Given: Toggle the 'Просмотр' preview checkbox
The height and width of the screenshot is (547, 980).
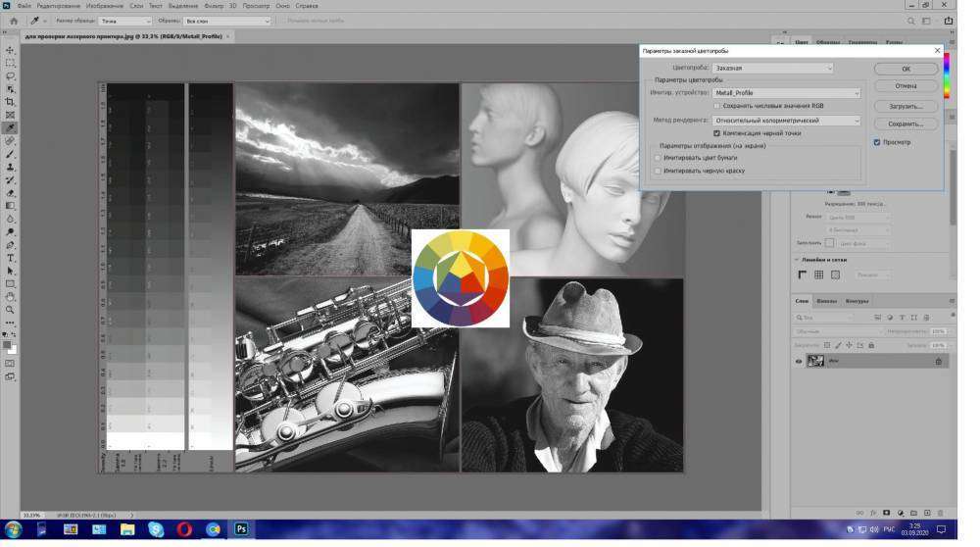Looking at the screenshot, I should coord(876,142).
